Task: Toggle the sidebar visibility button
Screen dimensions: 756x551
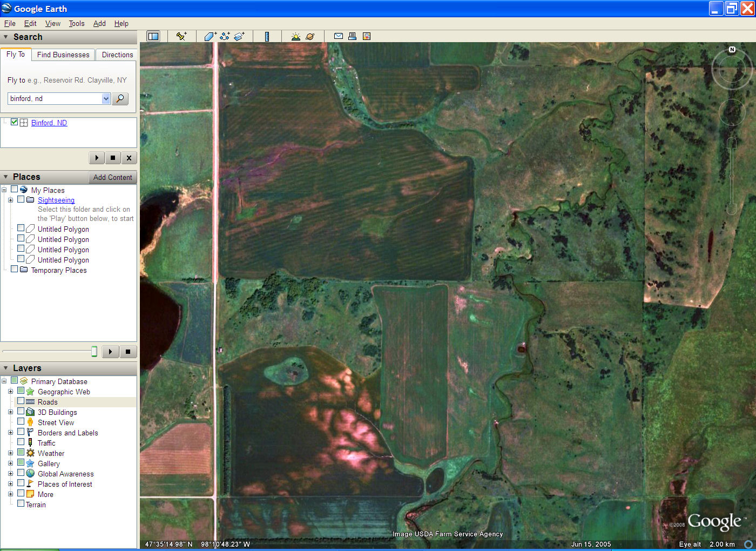Action: pyautogui.click(x=153, y=36)
